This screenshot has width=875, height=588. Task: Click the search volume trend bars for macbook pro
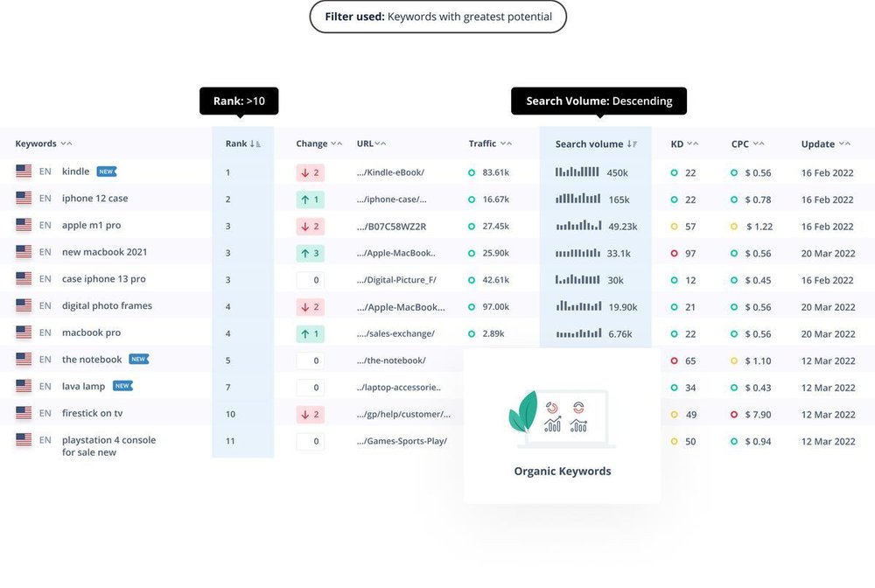pos(578,333)
